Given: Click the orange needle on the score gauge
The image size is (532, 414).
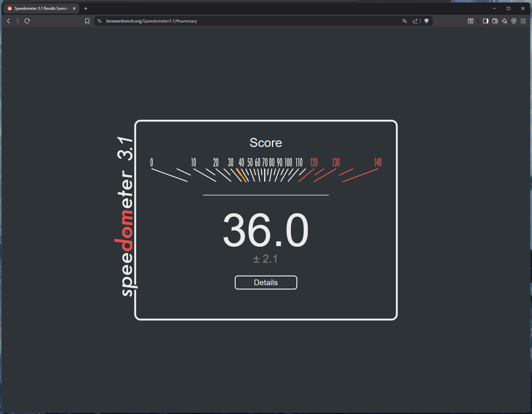Looking at the screenshot, I should click(241, 175).
